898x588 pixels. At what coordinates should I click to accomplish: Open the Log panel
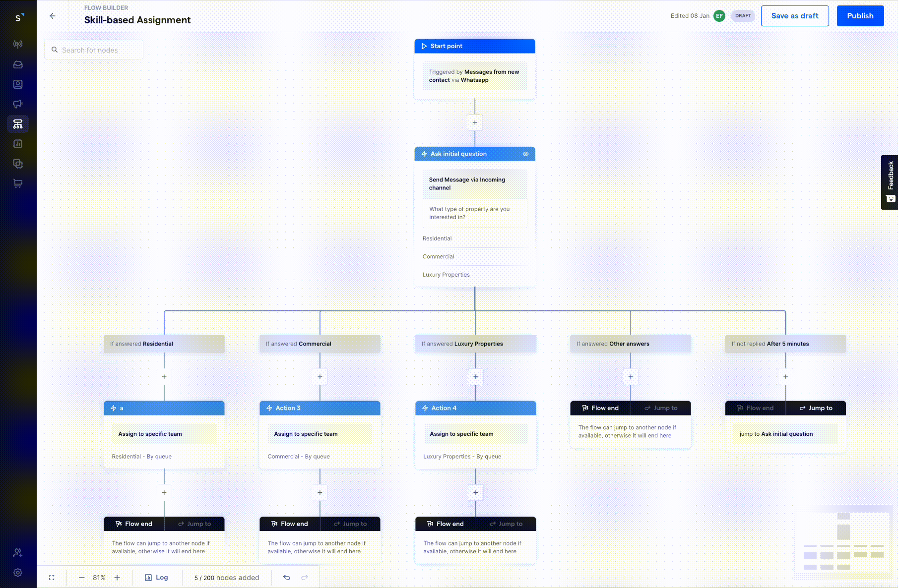[x=157, y=577]
